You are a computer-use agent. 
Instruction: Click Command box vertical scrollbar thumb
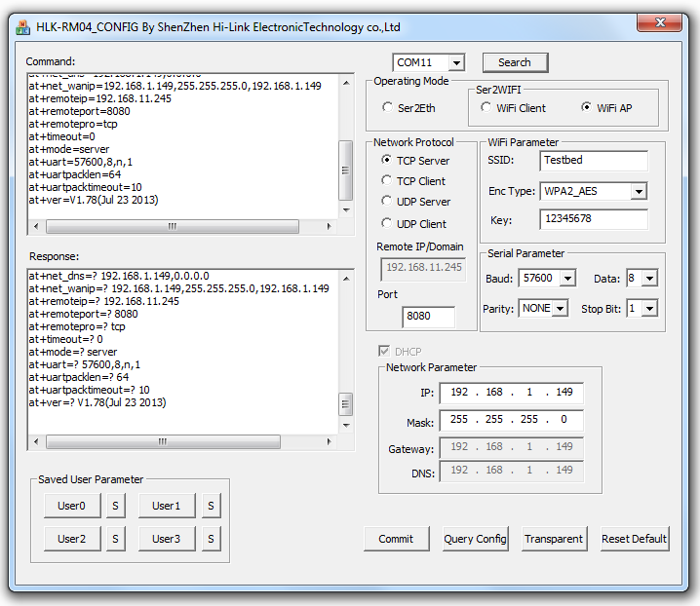click(x=345, y=170)
